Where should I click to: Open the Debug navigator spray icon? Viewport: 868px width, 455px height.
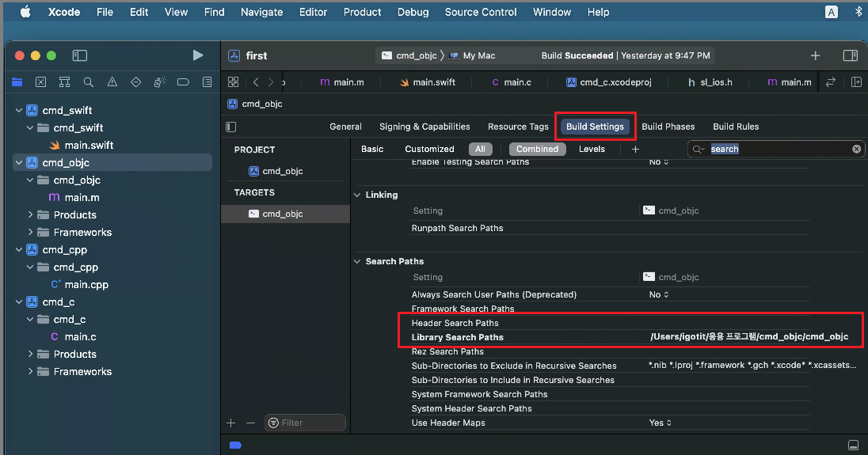pos(159,82)
